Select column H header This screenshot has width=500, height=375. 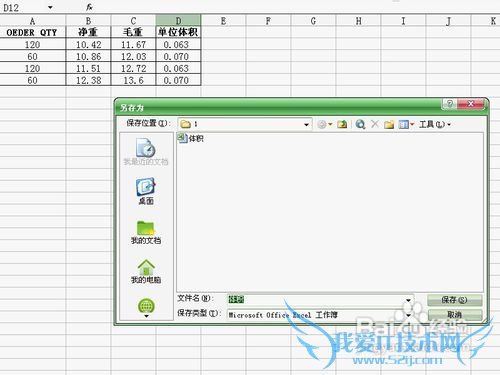(x=358, y=21)
